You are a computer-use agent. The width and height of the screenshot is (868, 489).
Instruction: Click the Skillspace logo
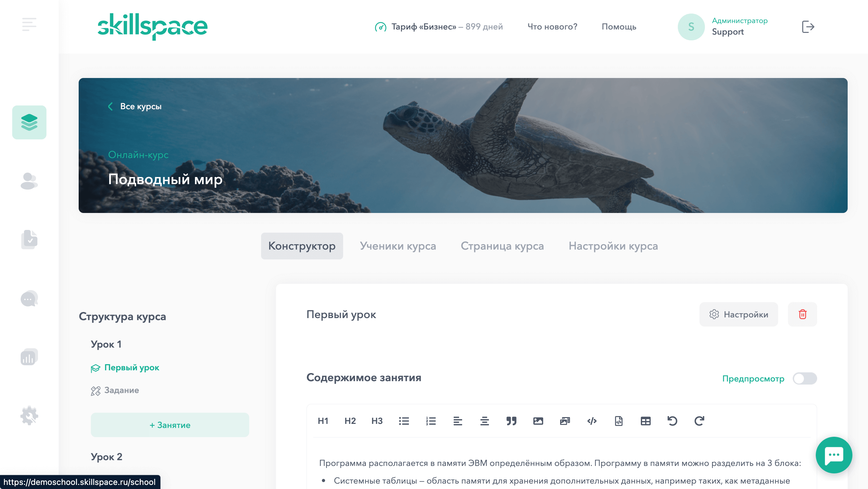tap(153, 27)
